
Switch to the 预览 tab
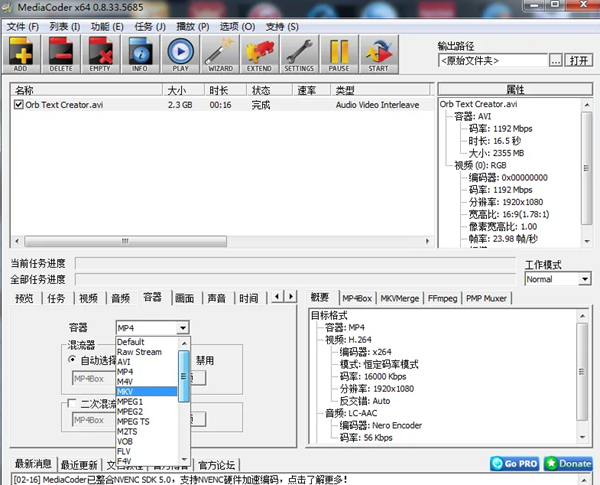[x=24, y=298]
